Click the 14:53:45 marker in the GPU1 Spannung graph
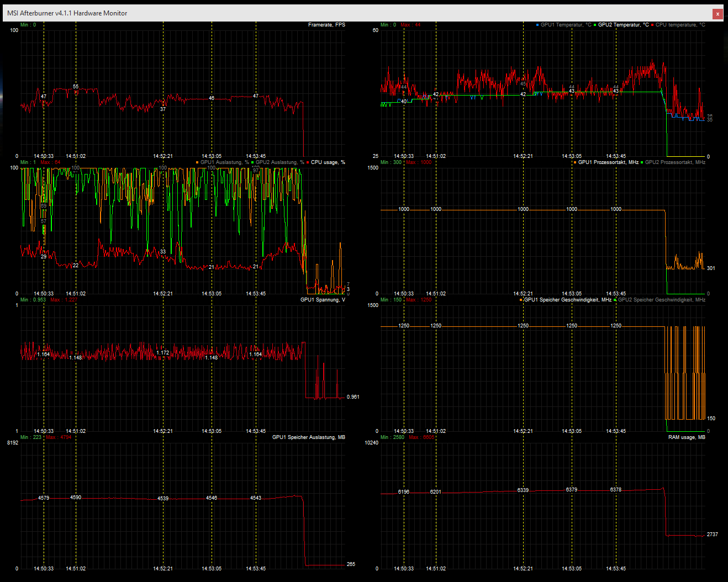The height and width of the screenshot is (582, 728). click(x=256, y=431)
